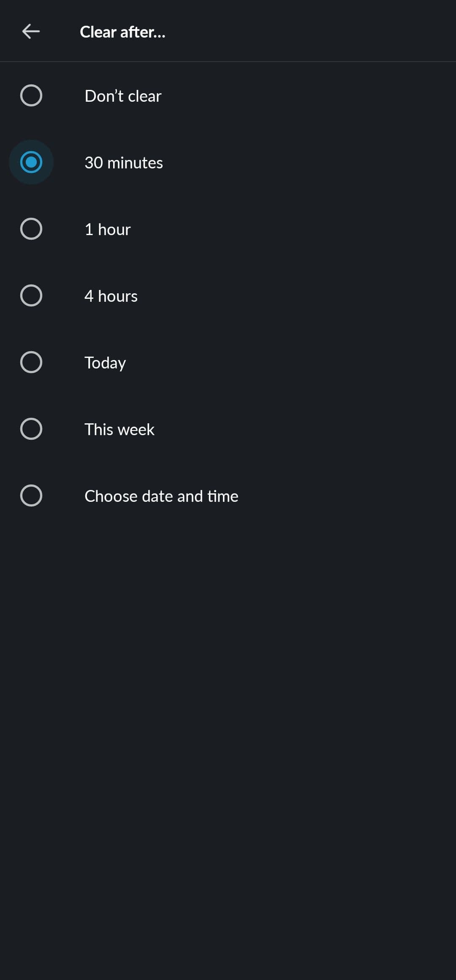This screenshot has width=456, height=980.
Task: Tap the "This week" text label
Action: tap(119, 430)
